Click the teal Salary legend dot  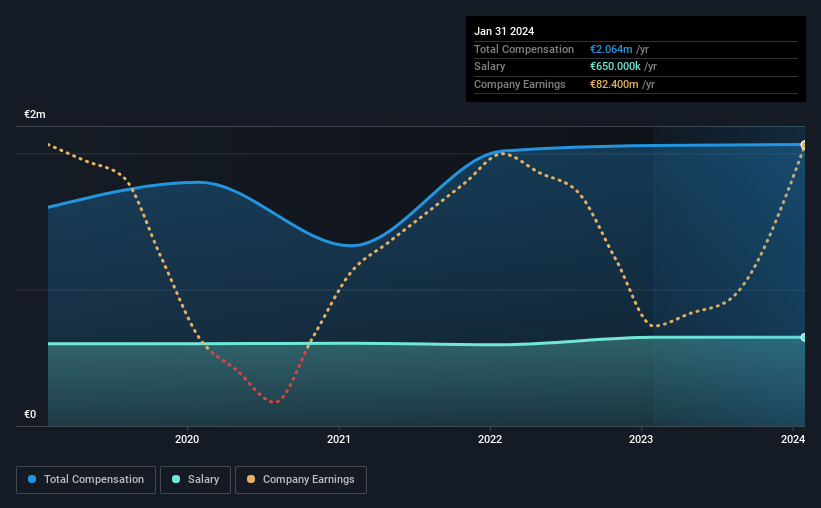pos(176,479)
